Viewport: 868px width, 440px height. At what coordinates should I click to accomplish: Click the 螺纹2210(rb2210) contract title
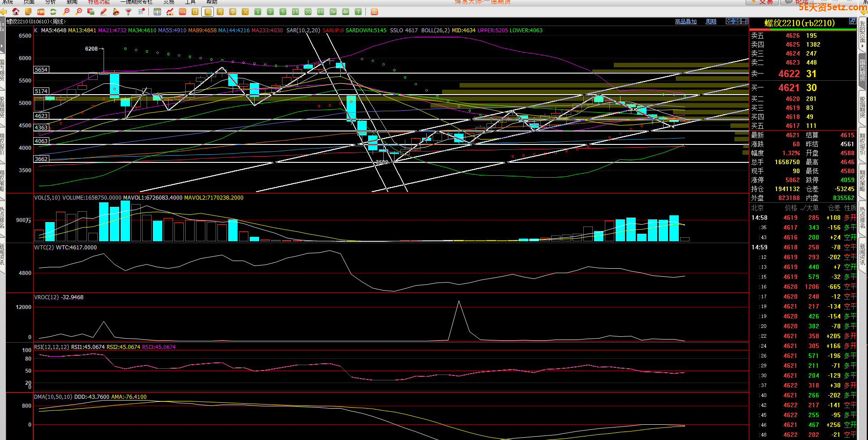pos(799,23)
